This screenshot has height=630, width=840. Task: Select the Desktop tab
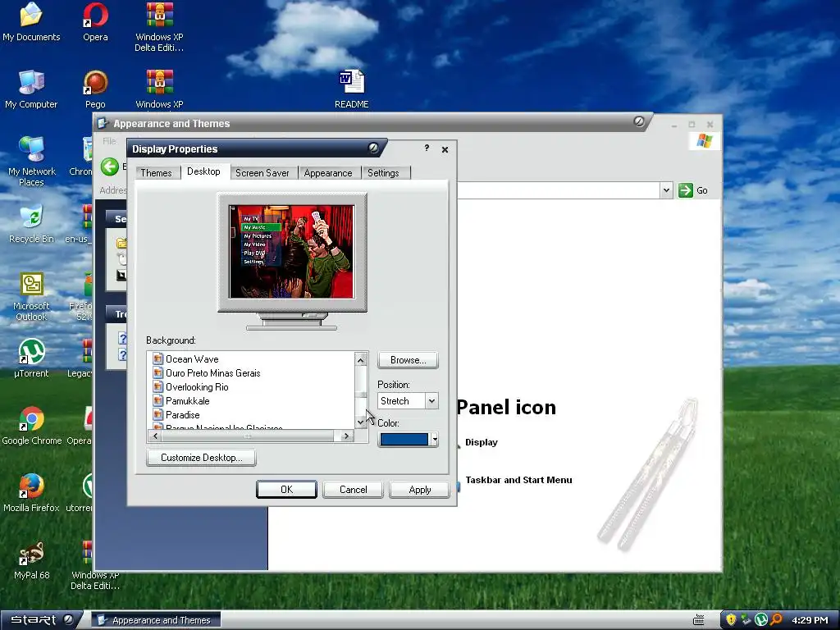pos(203,171)
